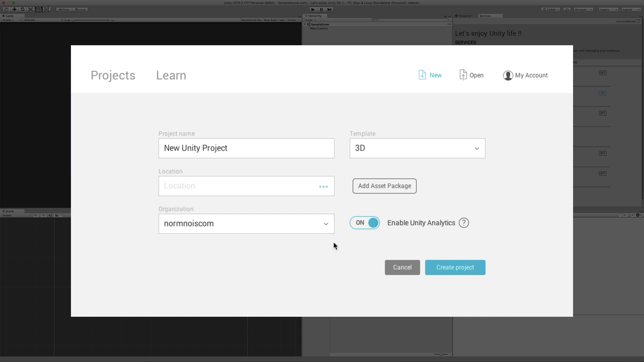The image size is (644, 362).
Task: Open the Template dropdown showing 3D
Action: coord(417,148)
